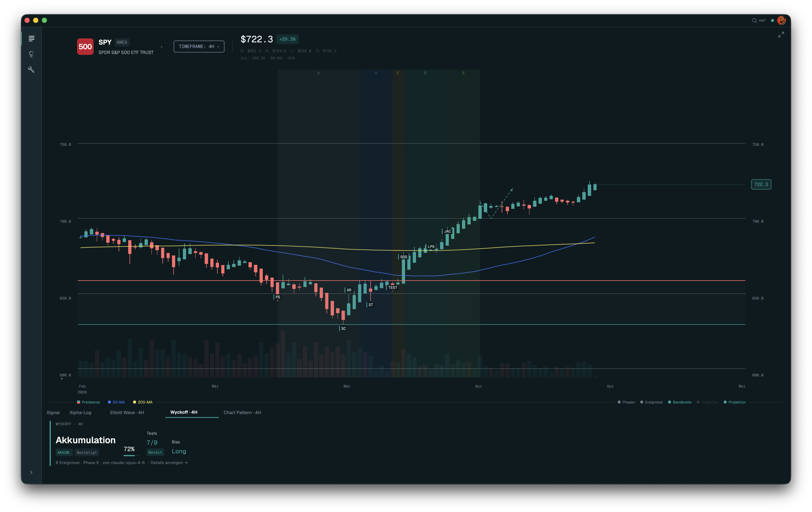
Task: Click the Details anzeigen link
Action: point(169,462)
